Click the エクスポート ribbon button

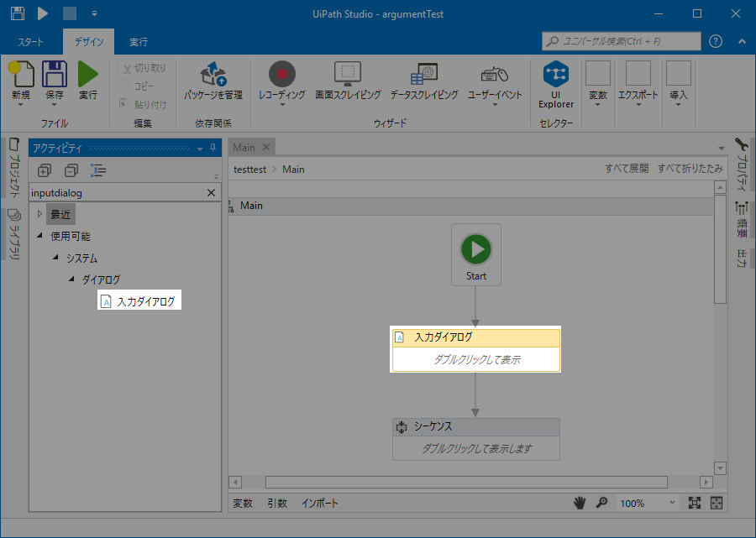click(638, 83)
